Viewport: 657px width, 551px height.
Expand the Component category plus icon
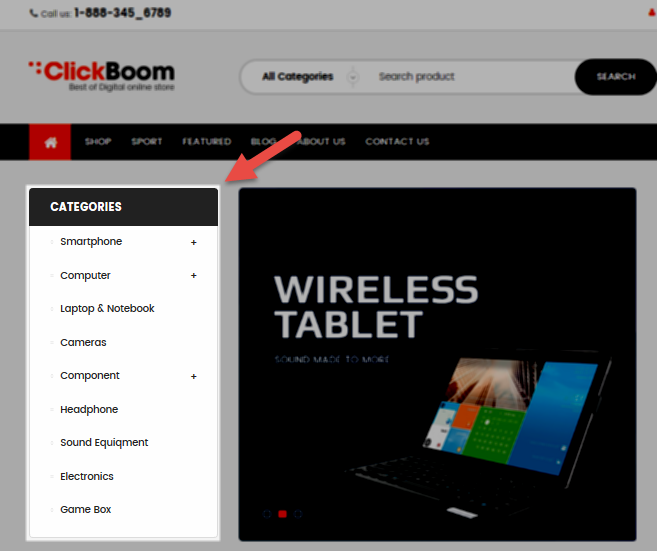click(x=194, y=376)
